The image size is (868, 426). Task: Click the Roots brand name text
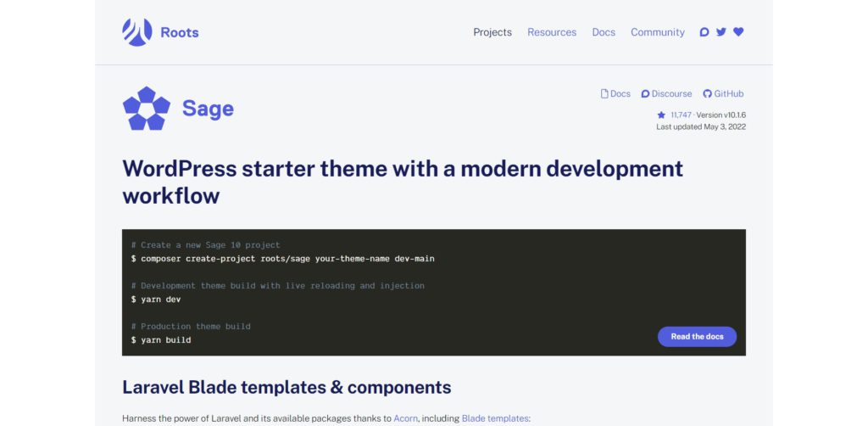click(180, 33)
